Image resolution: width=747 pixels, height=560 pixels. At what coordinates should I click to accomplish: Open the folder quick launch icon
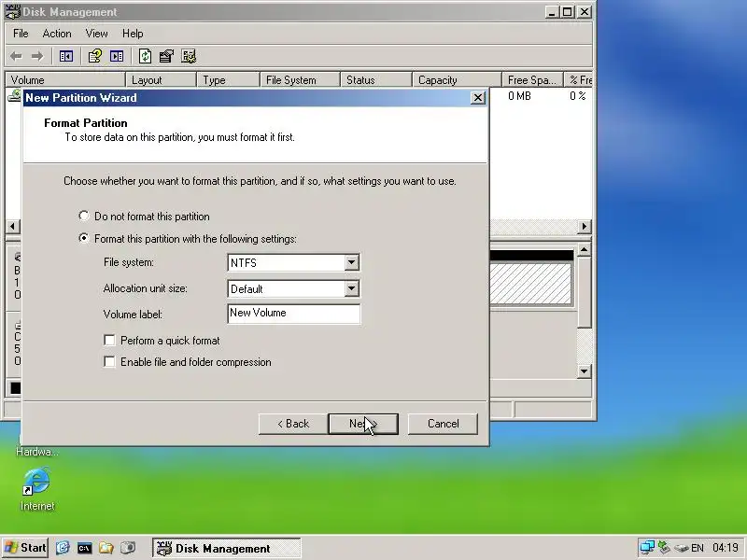(106, 548)
